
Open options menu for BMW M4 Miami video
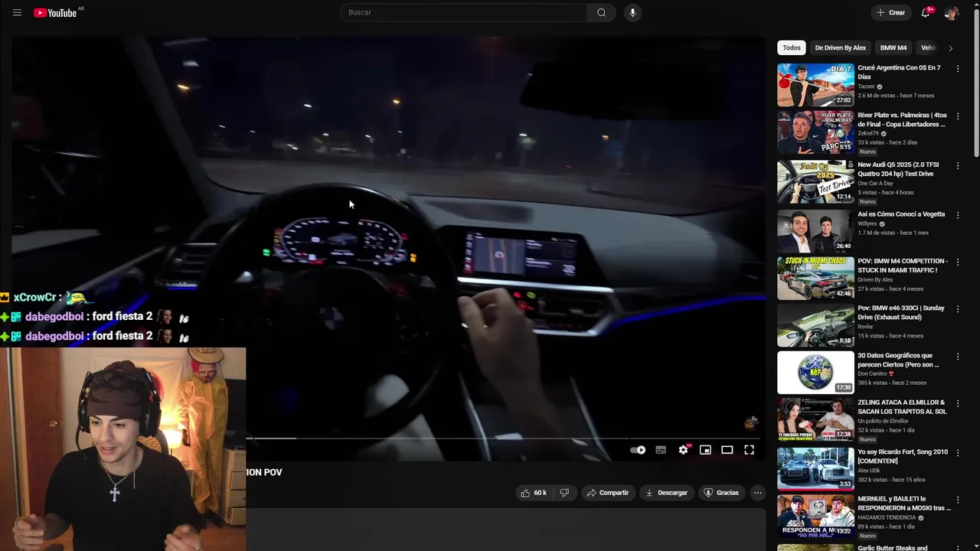click(x=958, y=262)
